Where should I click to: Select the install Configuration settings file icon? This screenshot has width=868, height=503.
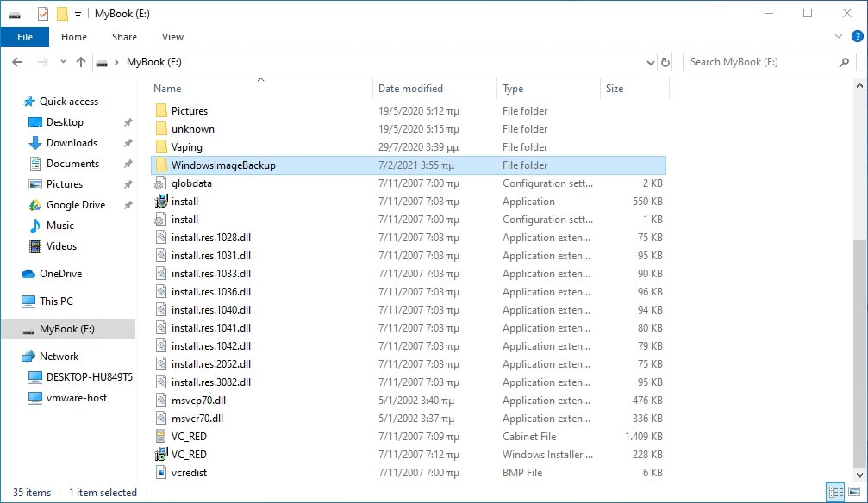[160, 220]
